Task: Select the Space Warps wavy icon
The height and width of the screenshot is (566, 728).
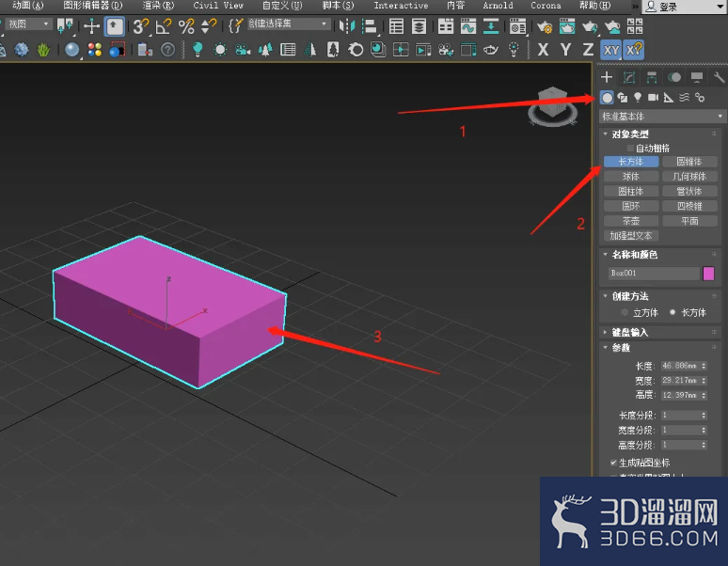Action: point(685,98)
